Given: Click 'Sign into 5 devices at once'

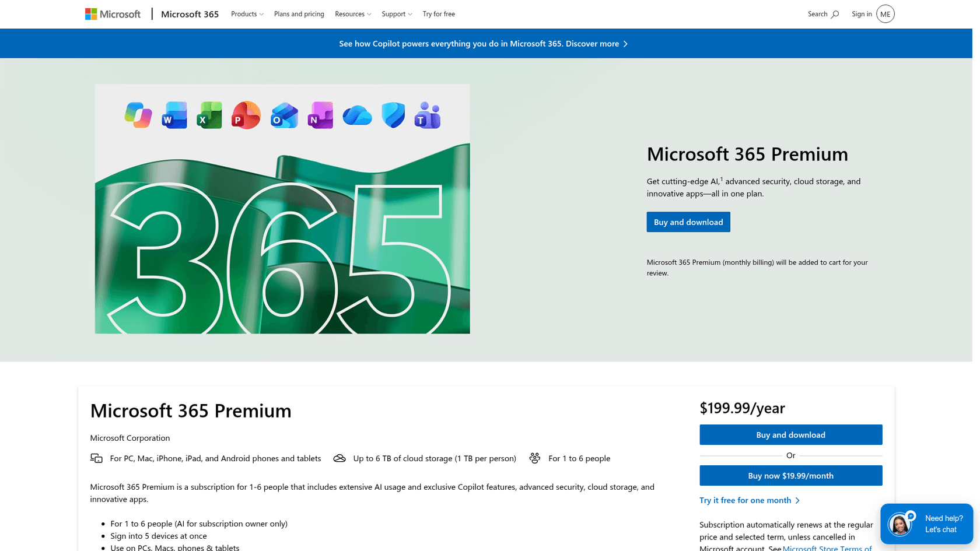Looking at the screenshot, I should coord(158,536).
